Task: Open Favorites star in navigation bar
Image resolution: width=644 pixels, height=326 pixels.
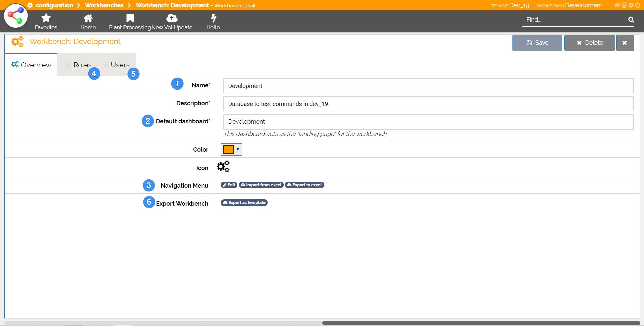Action: (x=46, y=21)
